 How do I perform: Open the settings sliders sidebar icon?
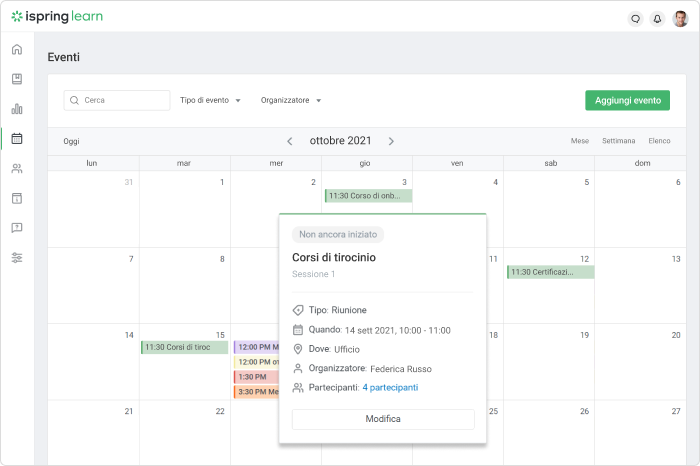[17, 258]
